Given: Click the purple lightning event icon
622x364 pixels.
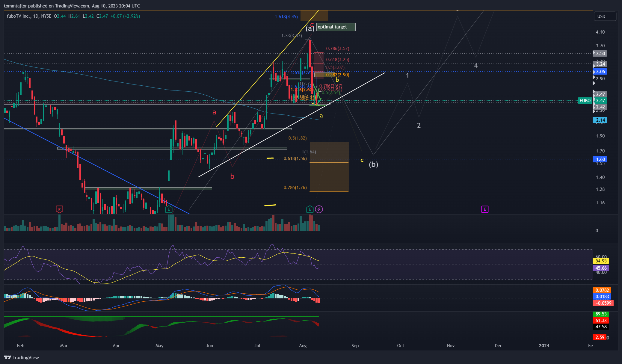Looking at the screenshot, I should point(319,209).
